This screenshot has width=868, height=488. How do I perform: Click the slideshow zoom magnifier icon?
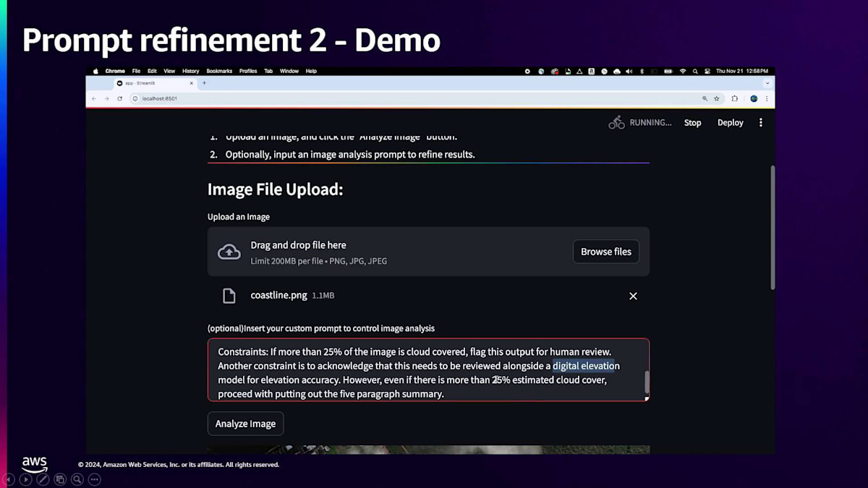(77, 479)
